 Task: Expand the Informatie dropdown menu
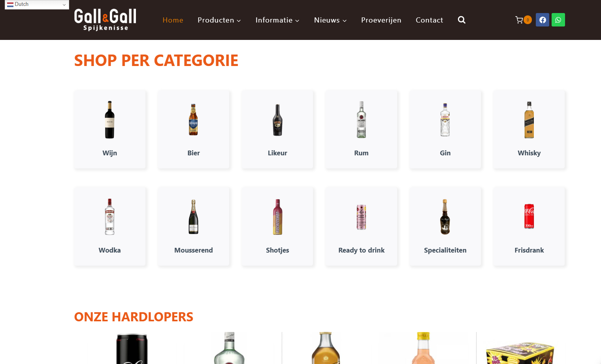click(277, 20)
